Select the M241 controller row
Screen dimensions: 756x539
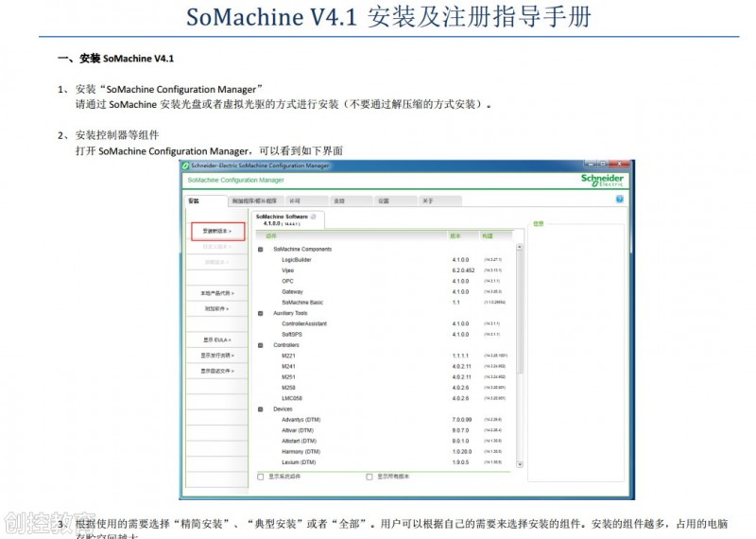(x=386, y=367)
